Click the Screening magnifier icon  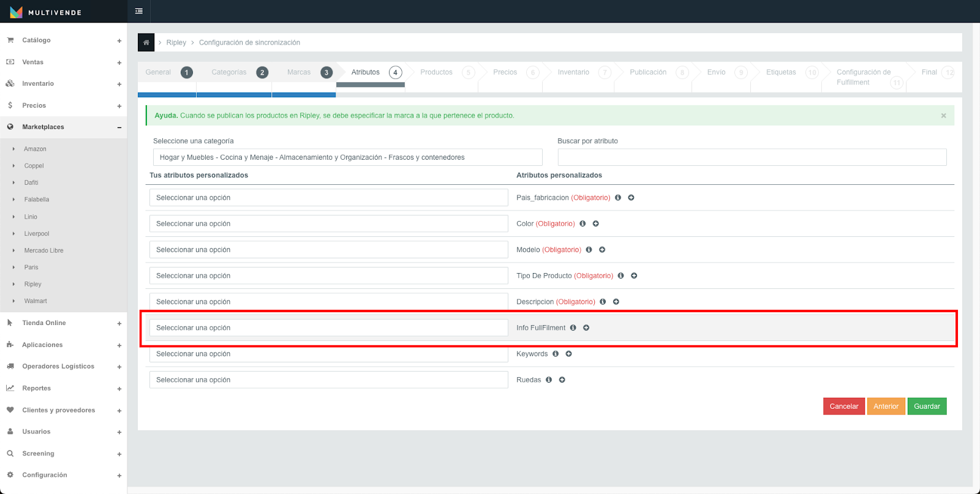click(10, 454)
